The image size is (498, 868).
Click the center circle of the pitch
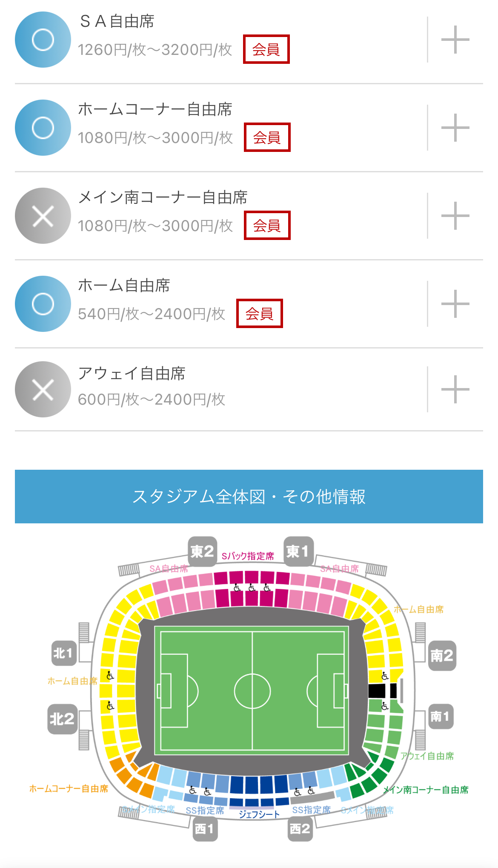tap(252, 691)
